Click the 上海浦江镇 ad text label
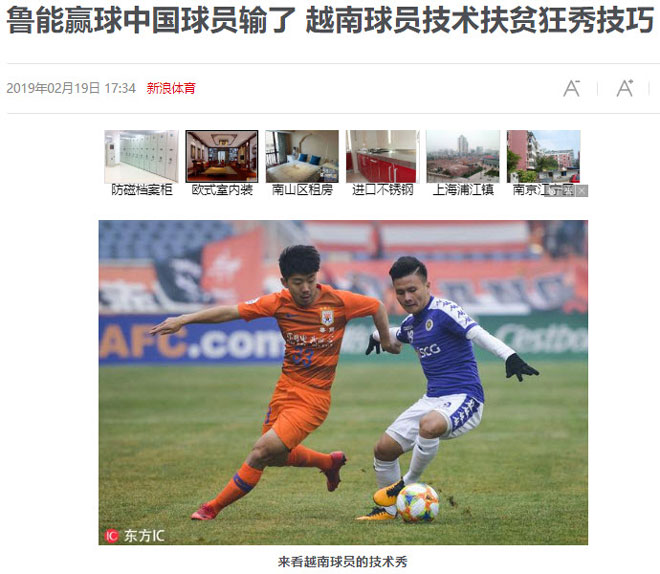660x574 pixels. (463, 190)
